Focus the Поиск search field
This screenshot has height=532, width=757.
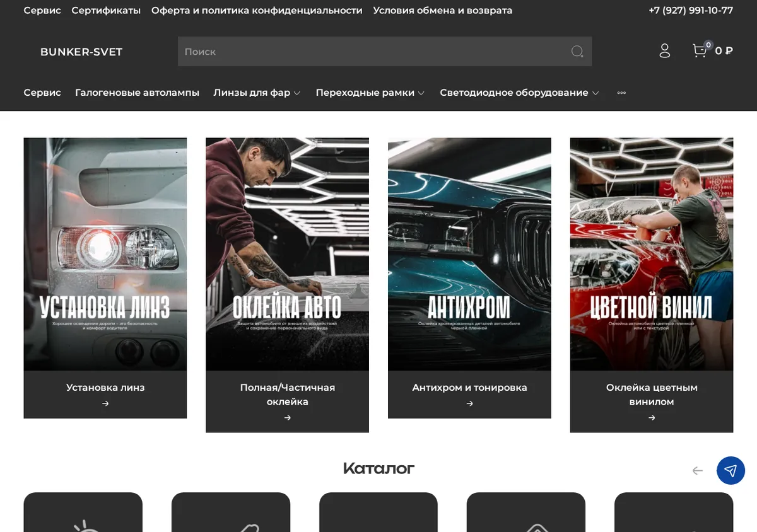tap(372, 52)
